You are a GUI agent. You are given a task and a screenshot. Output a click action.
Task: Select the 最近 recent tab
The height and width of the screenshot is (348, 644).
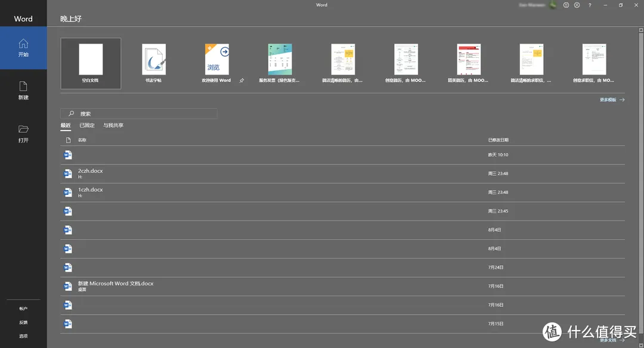66,125
